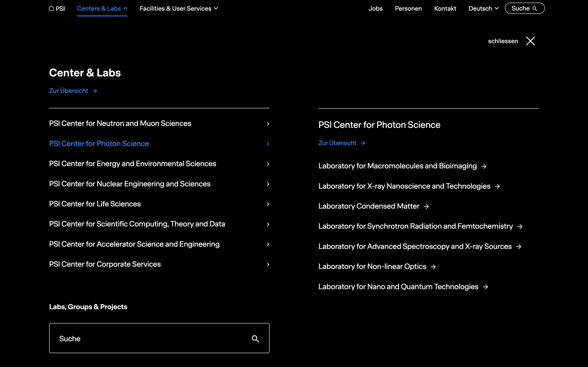Viewport: 588px width, 367px height.
Task: Click the Center & Labs heading
Action: (x=85, y=73)
